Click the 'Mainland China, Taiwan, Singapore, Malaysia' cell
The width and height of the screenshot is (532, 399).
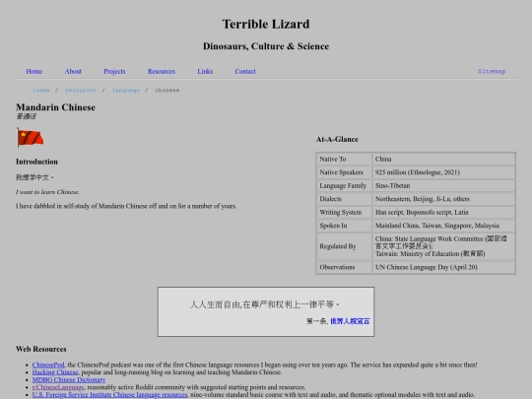[443, 226]
